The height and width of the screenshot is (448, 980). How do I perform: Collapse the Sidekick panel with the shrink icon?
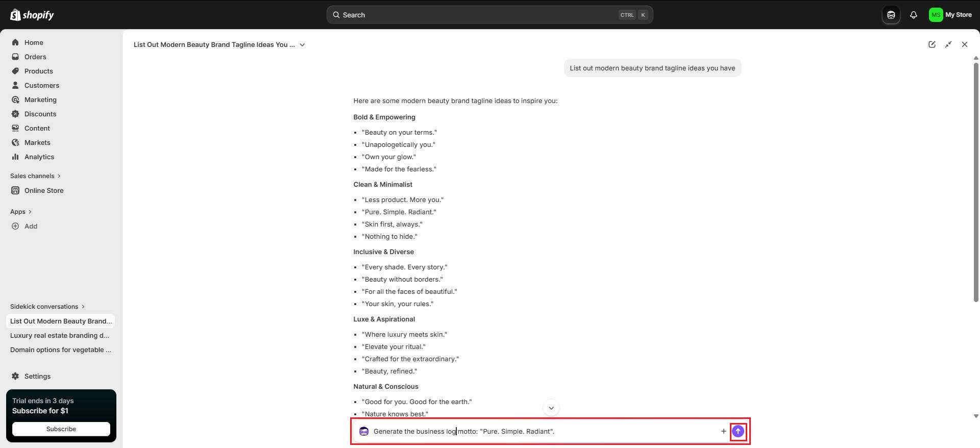tap(948, 44)
